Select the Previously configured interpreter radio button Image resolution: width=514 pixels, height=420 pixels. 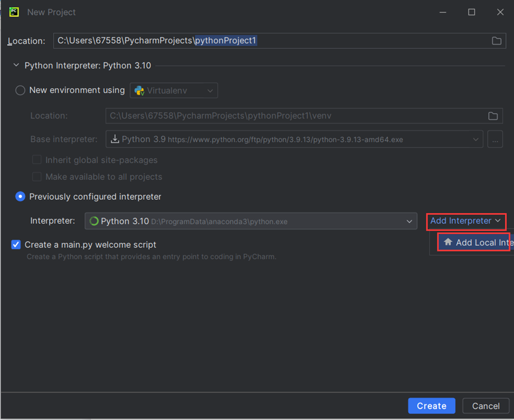20,196
